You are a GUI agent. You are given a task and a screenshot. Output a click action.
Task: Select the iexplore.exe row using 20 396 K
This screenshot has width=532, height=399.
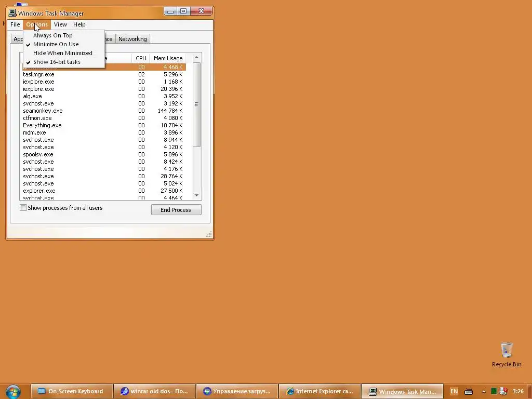(x=104, y=89)
